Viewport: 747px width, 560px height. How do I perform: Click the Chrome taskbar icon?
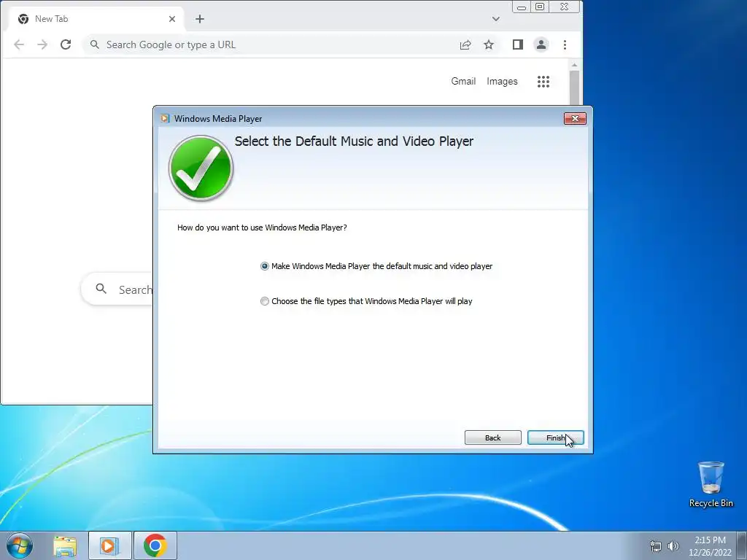coord(155,545)
